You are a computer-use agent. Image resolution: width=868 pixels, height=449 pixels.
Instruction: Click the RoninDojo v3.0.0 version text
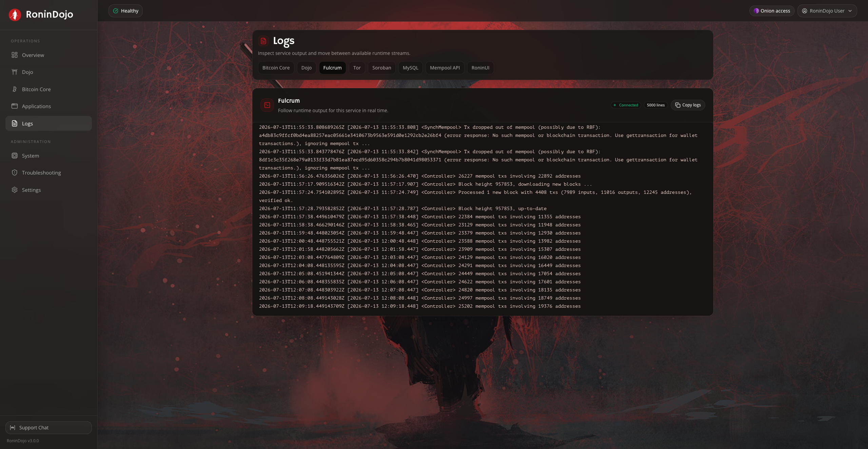coord(23,441)
